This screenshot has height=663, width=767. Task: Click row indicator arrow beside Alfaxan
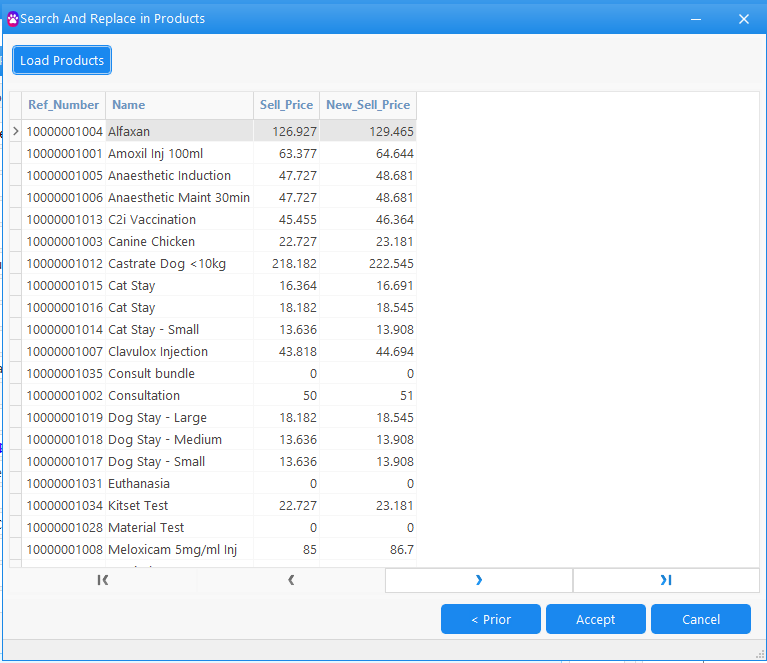pos(15,131)
